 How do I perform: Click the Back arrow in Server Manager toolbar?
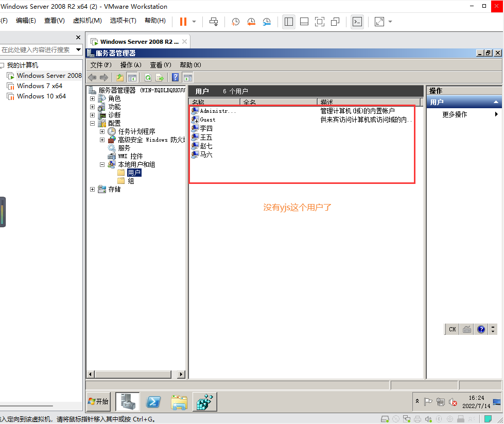pyautogui.click(x=92, y=77)
